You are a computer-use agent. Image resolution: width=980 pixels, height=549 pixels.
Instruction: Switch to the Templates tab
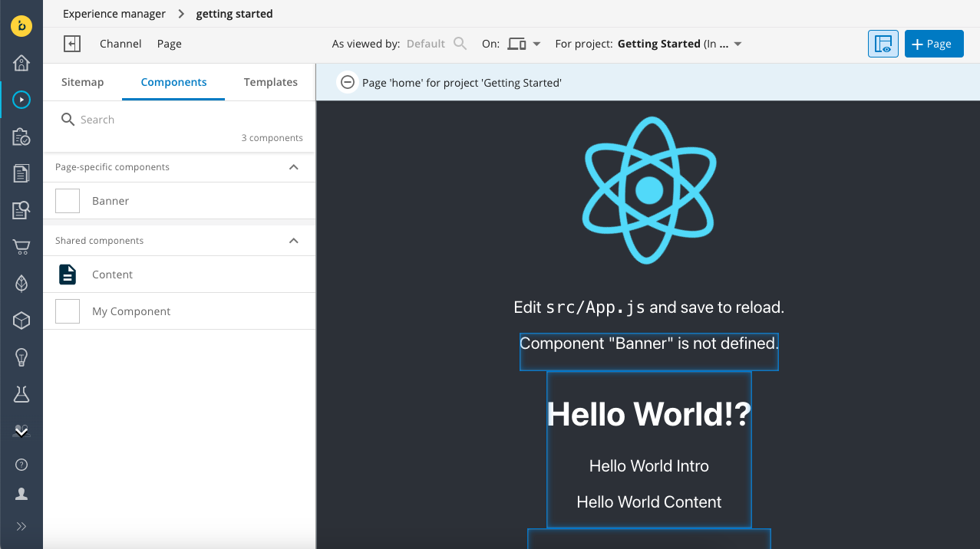tap(271, 82)
